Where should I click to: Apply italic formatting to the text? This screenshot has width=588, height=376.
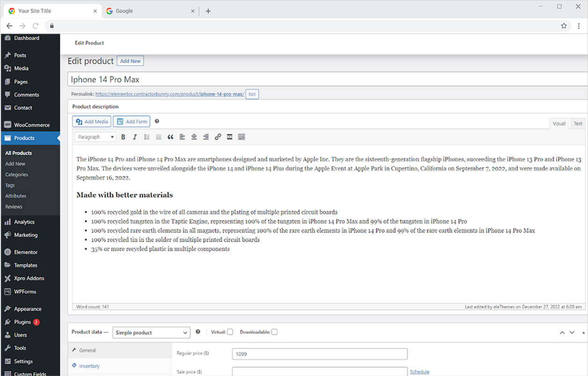[x=135, y=137]
